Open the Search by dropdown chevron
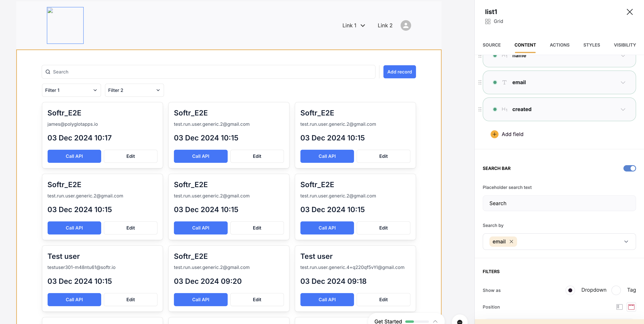The height and width of the screenshot is (324, 644). 626,241
